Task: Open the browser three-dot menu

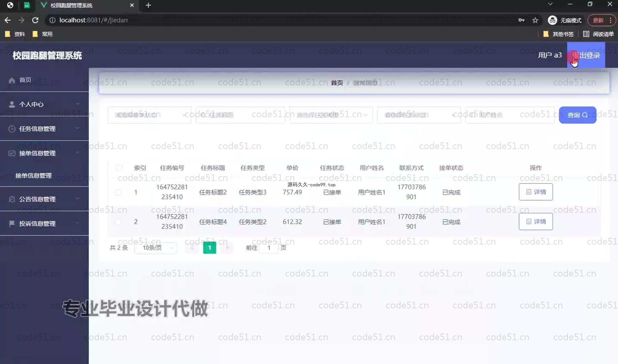Action: (611, 20)
